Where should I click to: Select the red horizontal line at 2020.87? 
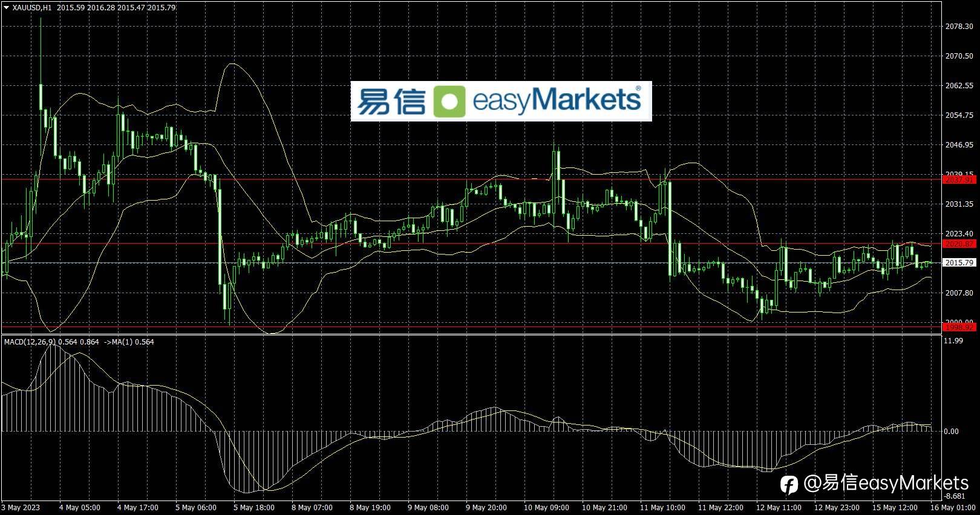[x=471, y=244]
